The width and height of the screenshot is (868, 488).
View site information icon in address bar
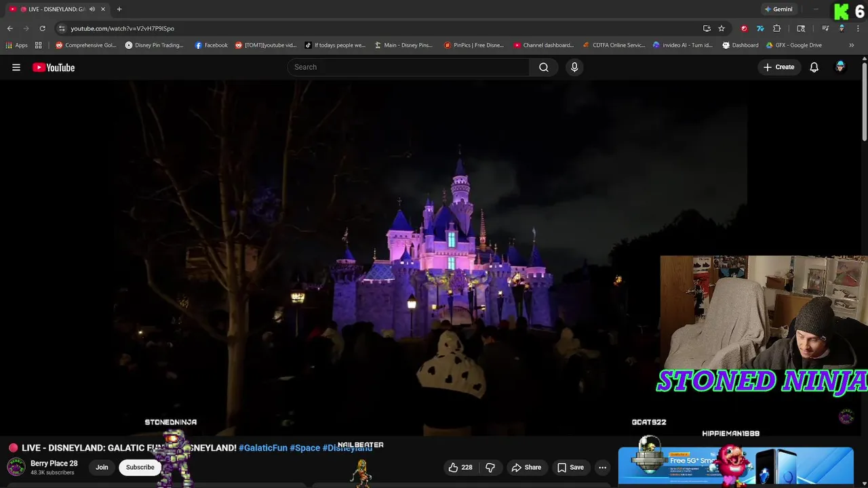coord(62,28)
